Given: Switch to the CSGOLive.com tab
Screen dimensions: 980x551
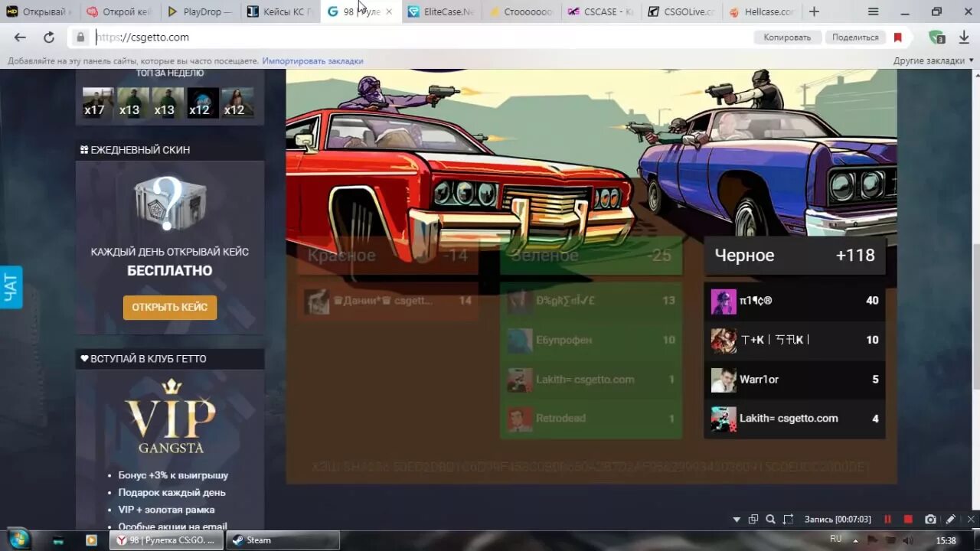Looking at the screenshot, I should (x=681, y=12).
